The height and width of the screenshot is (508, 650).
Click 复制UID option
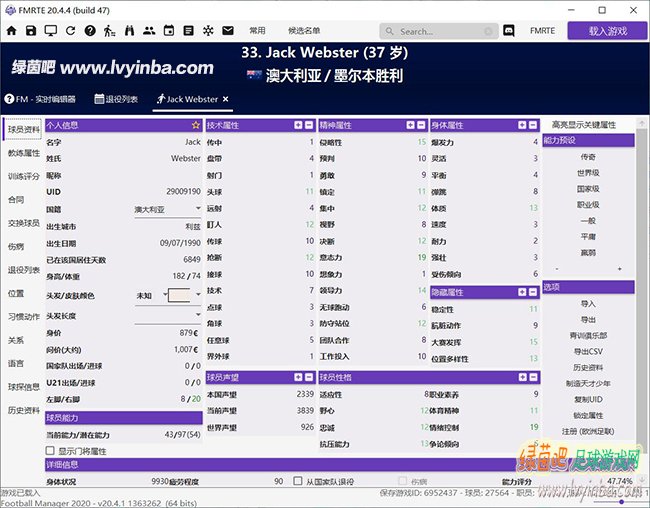point(588,399)
